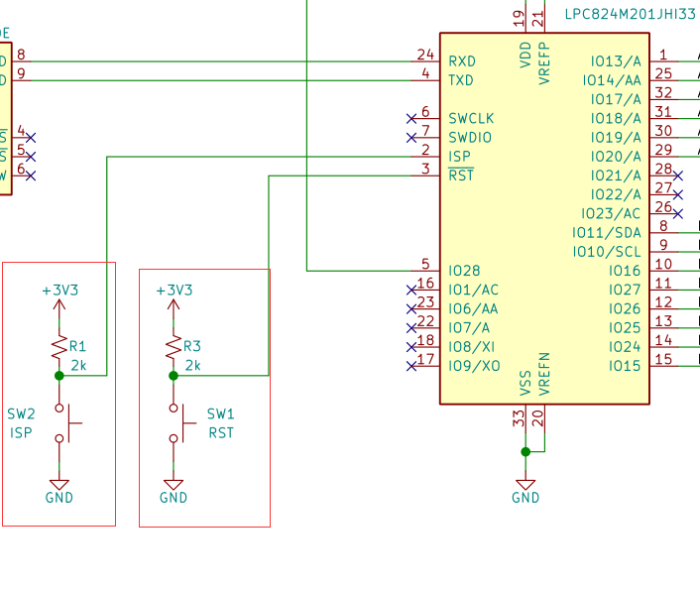Click pin number 5 beside IO28
Viewport: 700px width, 591px height.
[425, 264]
